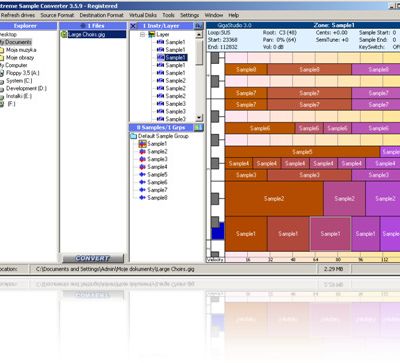Image resolution: width=400 pixels, height=363 pixels.
Task: Open the Help menu
Action: (233, 15)
